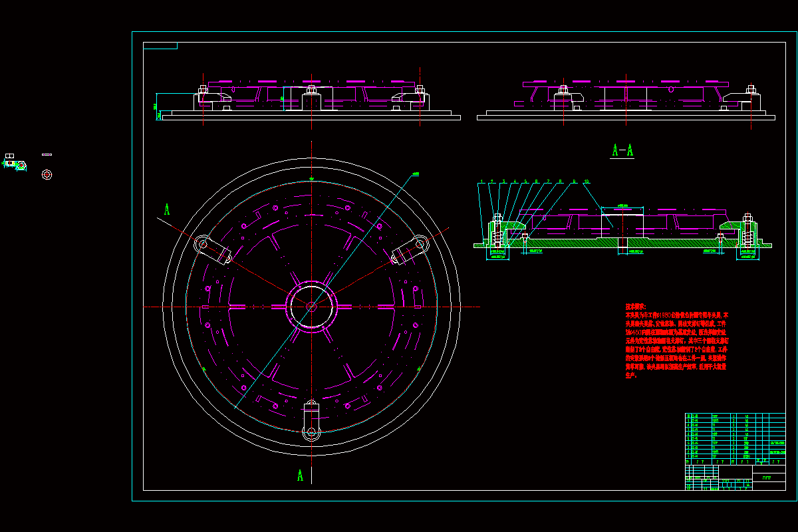
Task: Select the small clamp detail left of sheet
Action: pos(15,163)
